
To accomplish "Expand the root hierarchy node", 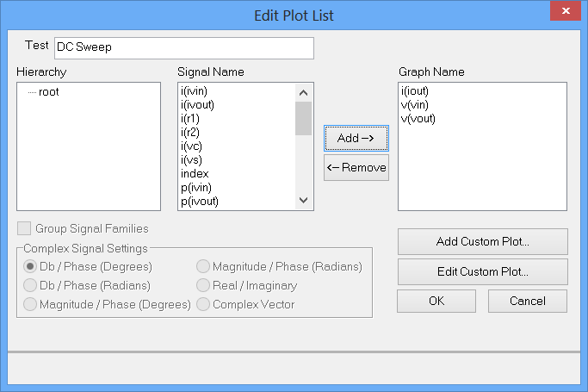I will pyautogui.click(x=48, y=91).
